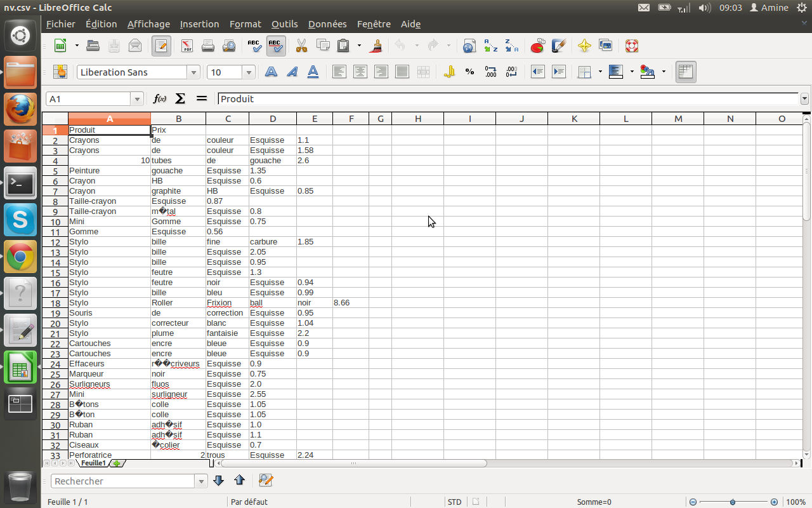Toggle AutoSpellcheck button

point(275,46)
